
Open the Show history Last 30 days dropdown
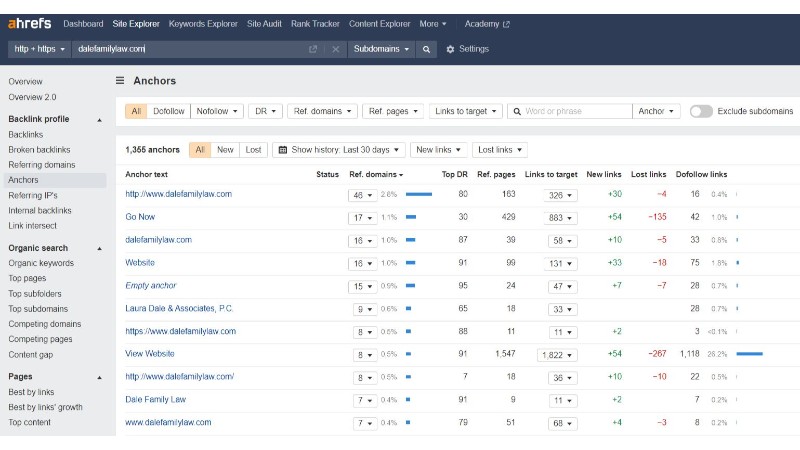pyautogui.click(x=339, y=150)
